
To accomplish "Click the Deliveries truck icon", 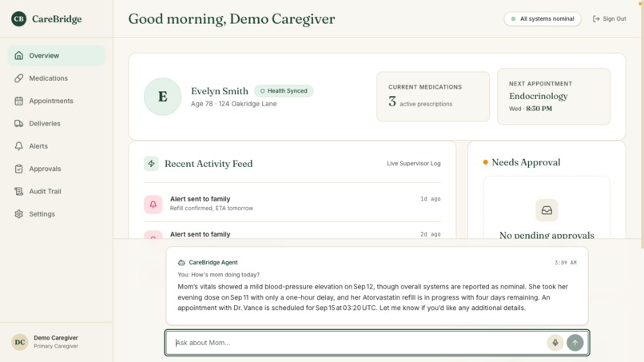I will point(19,123).
